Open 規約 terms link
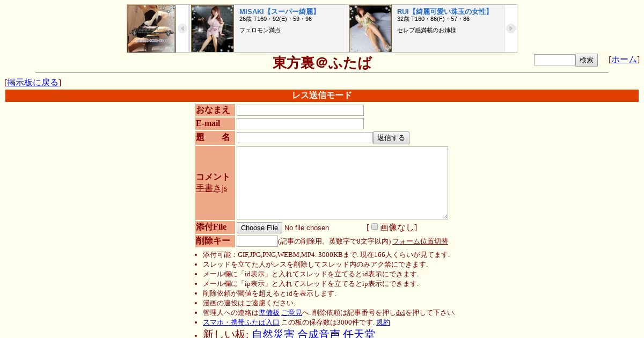 click(x=383, y=322)
